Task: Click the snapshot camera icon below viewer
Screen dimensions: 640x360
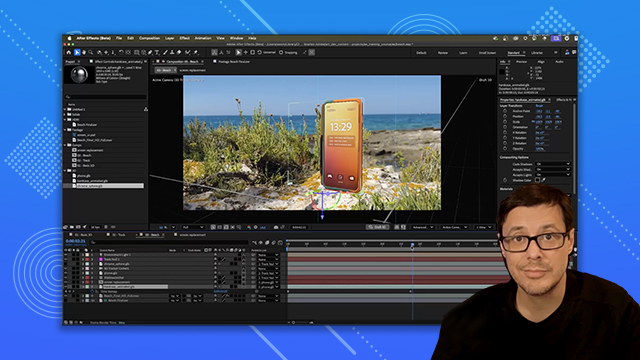Action: pos(276,227)
